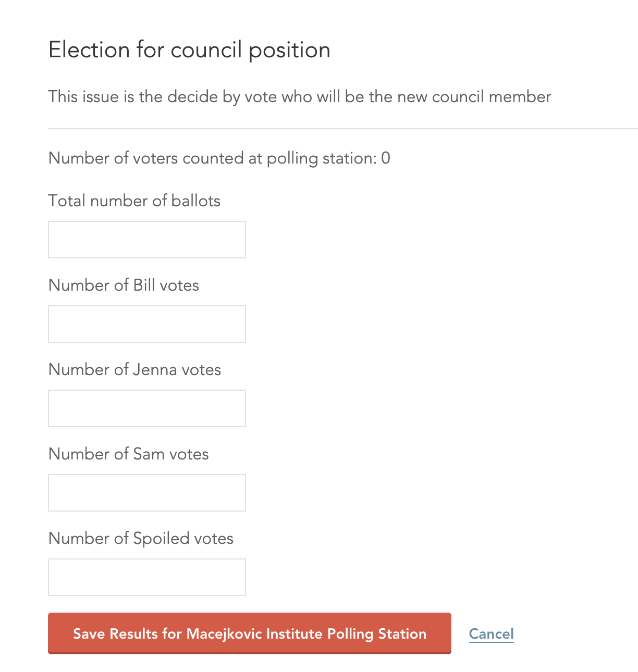Image resolution: width=638 pixels, height=672 pixels.
Task: Click the 'Number of Sam votes' label
Action: (x=129, y=454)
